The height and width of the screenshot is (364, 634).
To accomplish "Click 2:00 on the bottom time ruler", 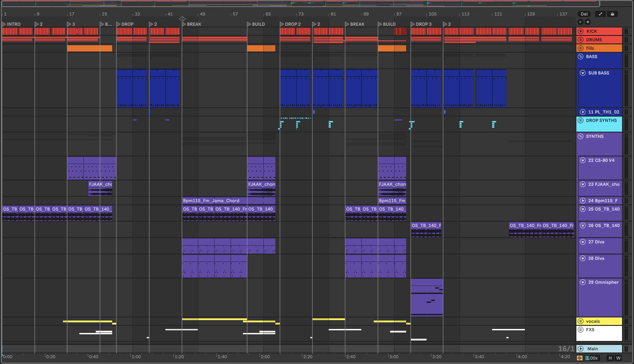I will (265, 357).
